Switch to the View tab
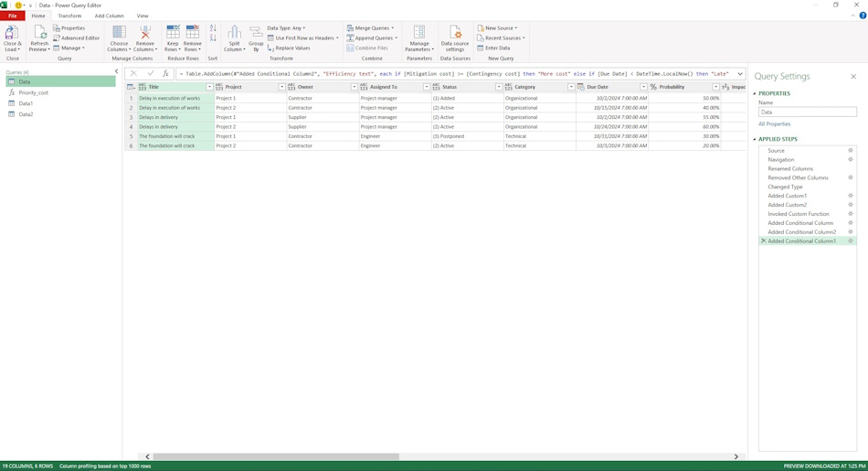 point(143,16)
